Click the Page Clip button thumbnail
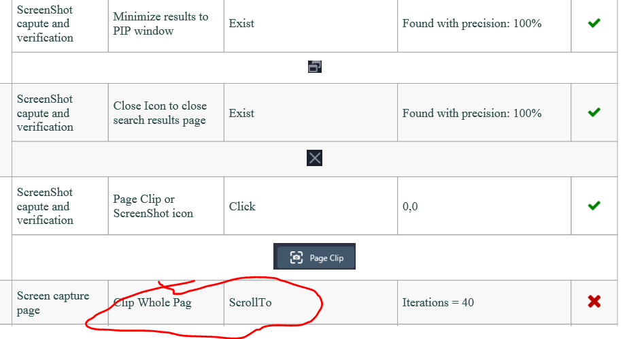This screenshot has width=644, height=339. (x=315, y=257)
